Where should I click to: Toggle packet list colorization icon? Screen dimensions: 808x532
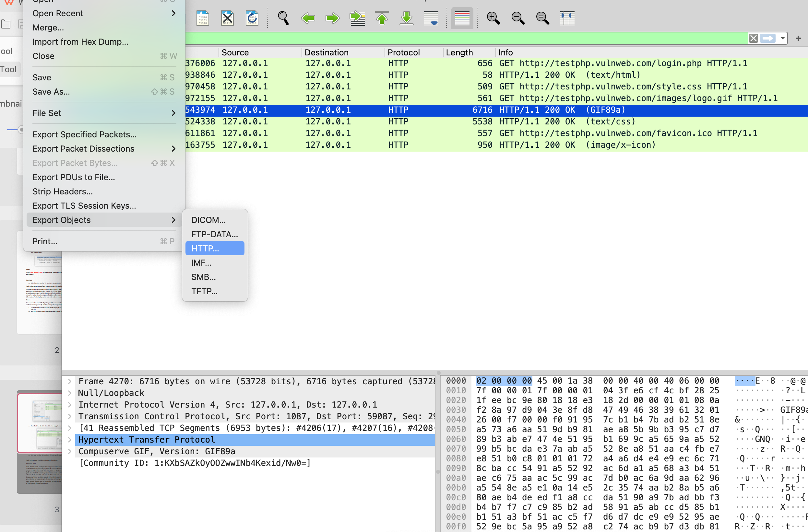pyautogui.click(x=462, y=18)
